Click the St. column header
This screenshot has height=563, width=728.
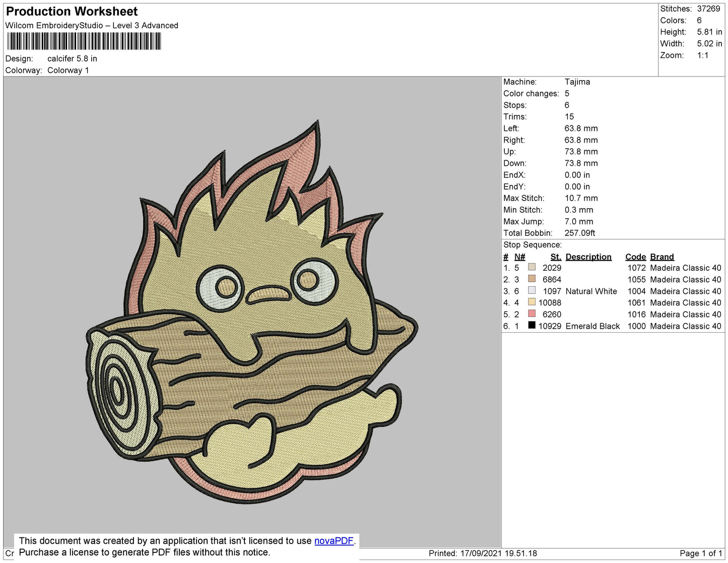tap(555, 257)
